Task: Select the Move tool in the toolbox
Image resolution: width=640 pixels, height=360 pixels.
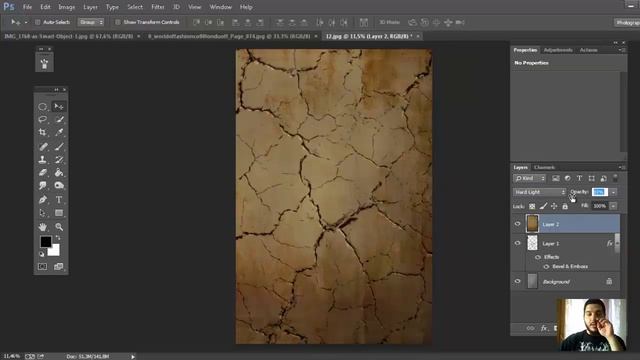Action: point(59,107)
